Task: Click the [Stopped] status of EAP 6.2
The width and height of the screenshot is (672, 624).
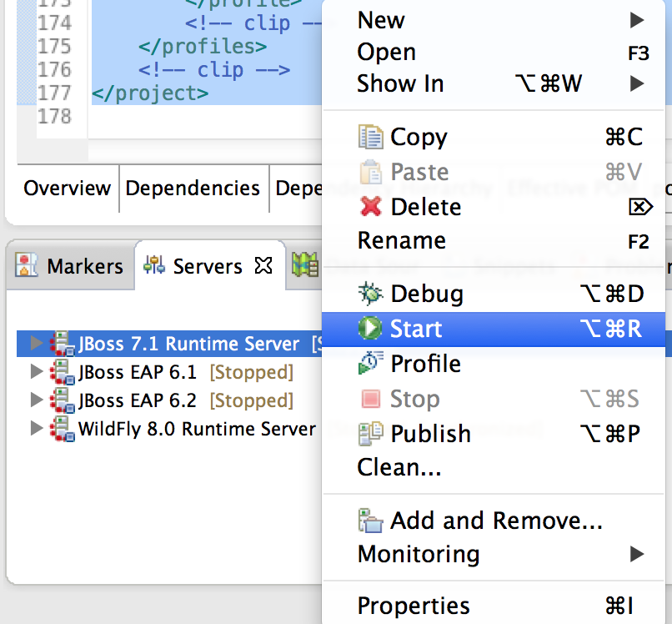Action: [x=252, y=400]
